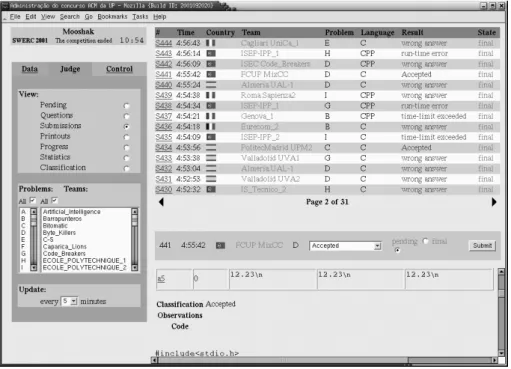
Task: Select problem A in problems list
Action: pyautogui.click(x=23, y=212)
